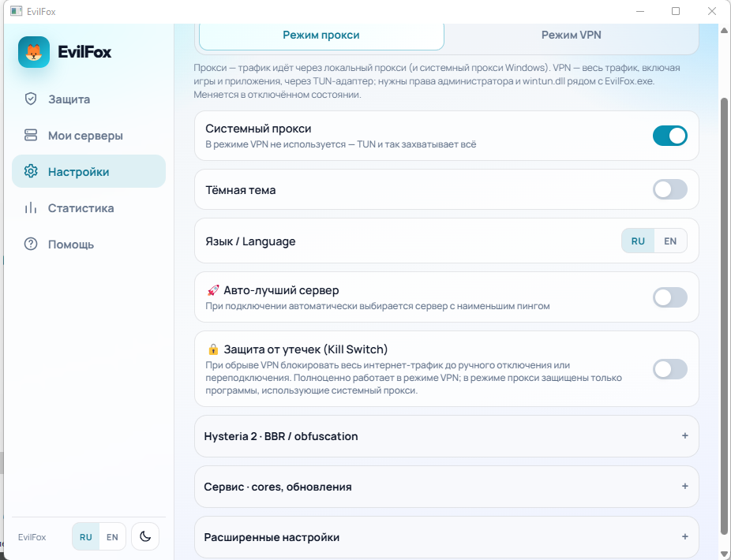Viewport: 731px width, 560px height.
Task: Click the Kill Switch description paragraph
Action: [414, 378]
